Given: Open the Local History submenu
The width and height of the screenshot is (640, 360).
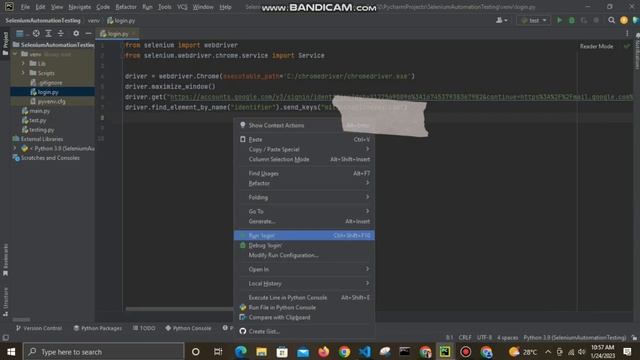Looking at the screenshot, I should (304, 283).
